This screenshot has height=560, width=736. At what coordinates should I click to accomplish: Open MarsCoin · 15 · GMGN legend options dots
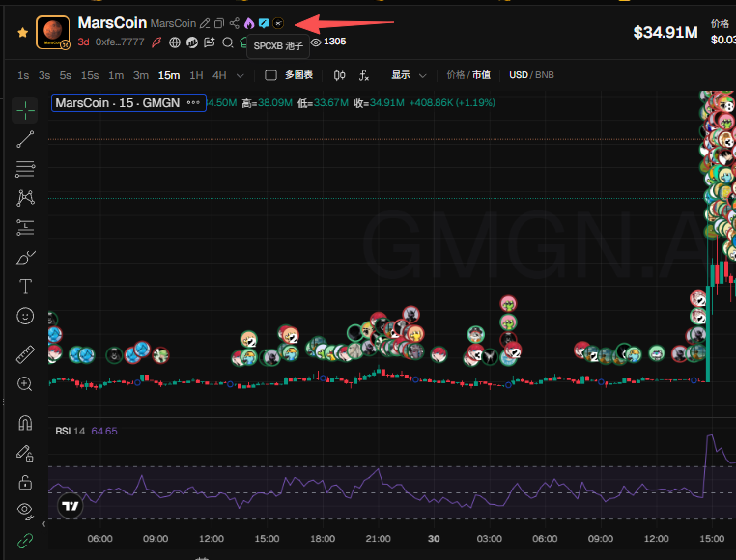193,102
